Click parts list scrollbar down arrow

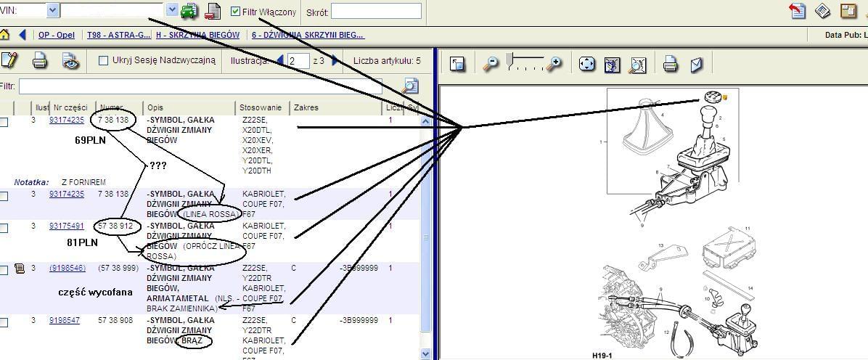426,353
